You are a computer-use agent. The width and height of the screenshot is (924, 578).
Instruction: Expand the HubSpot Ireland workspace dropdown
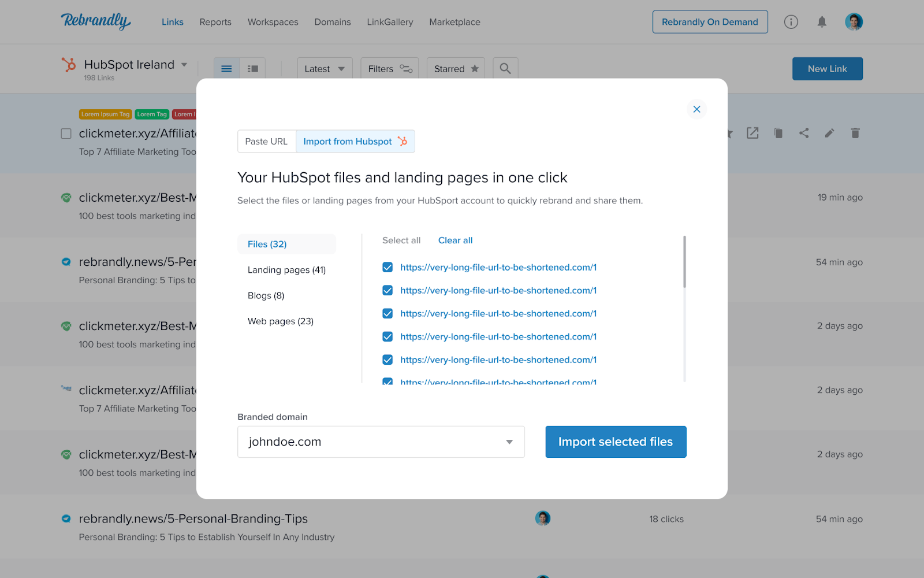(x=184, y=65)
